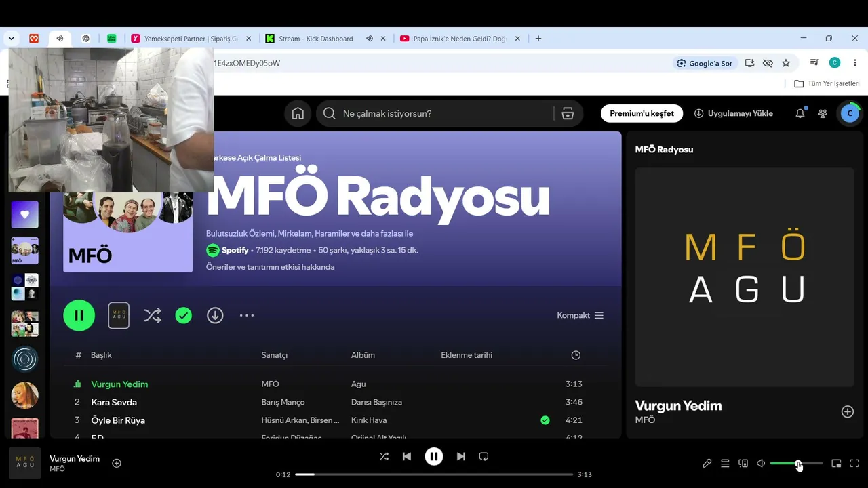The image size is (868, 488).
Task: Click the Agu album preview tile beside play
Action: (119, 315)
